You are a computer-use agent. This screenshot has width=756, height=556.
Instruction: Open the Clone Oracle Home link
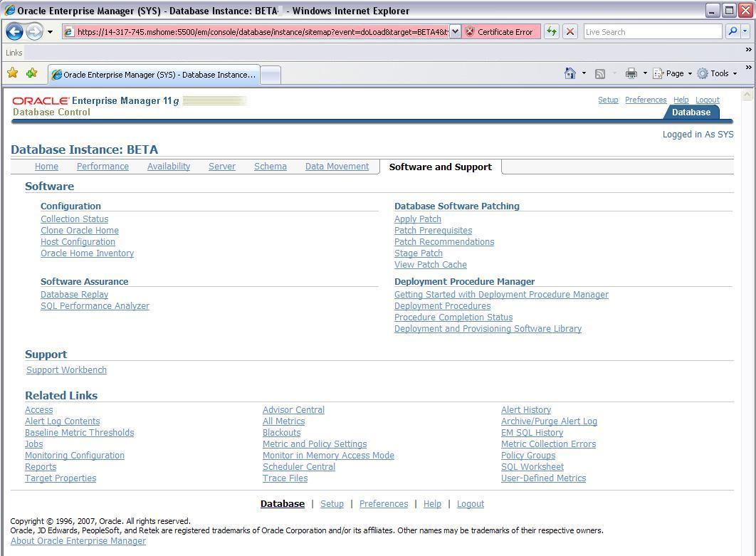[x=80, y=231]
